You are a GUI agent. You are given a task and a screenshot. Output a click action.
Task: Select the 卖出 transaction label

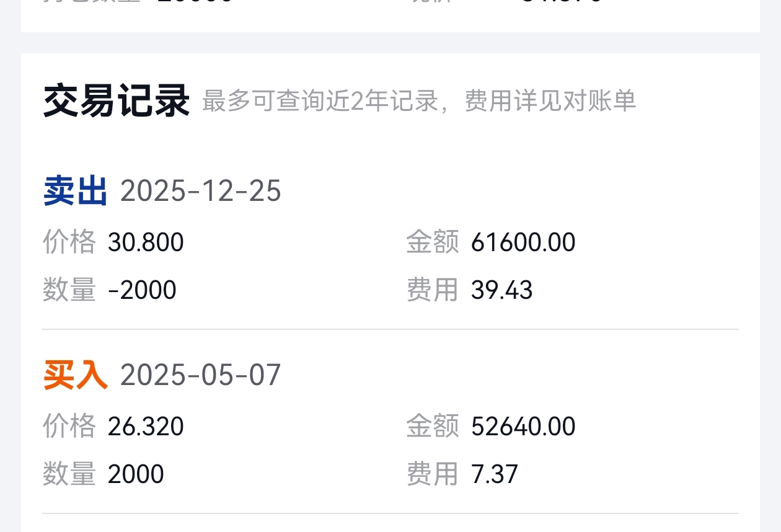click(76, 191)
